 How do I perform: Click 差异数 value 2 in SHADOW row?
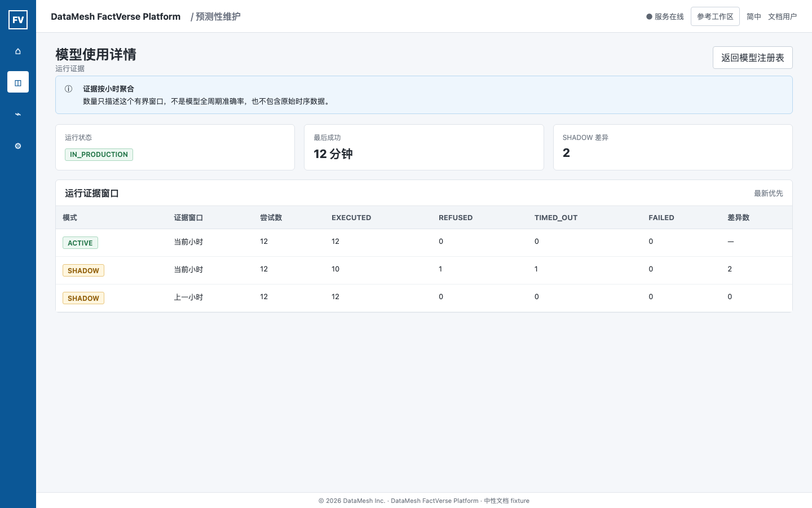click(x=730, y=269)
